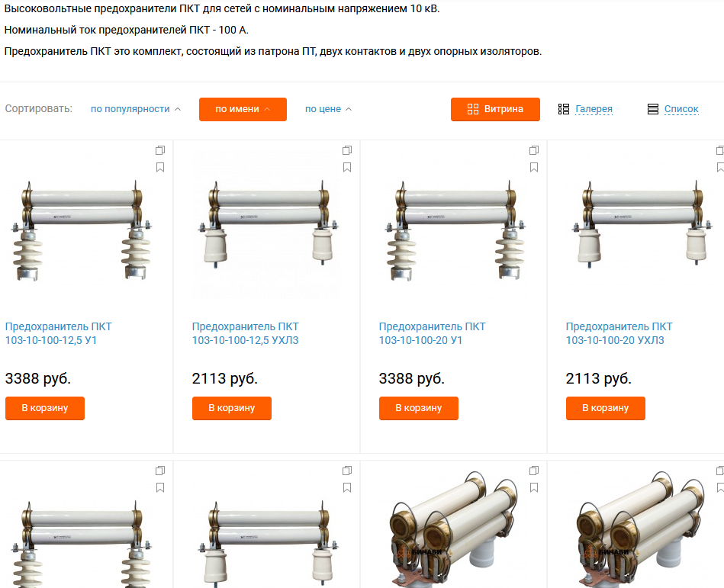Bookmark the first product in second row
This screenshot has width=724, height=588.
coord(160,487)
